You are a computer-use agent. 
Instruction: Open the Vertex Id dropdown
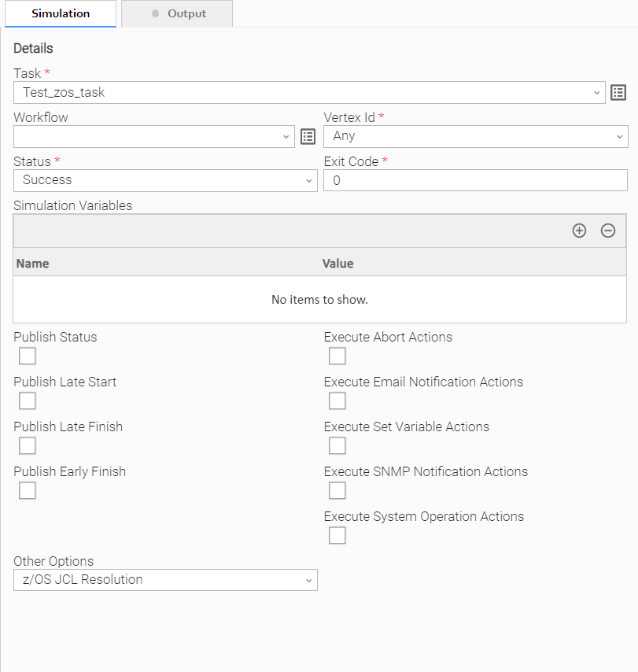point(619,137)
